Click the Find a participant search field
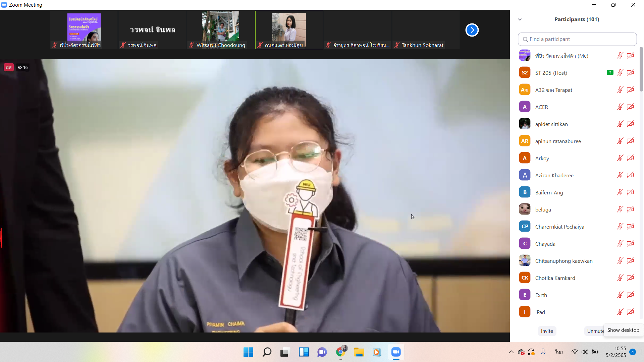 point(577,39)
